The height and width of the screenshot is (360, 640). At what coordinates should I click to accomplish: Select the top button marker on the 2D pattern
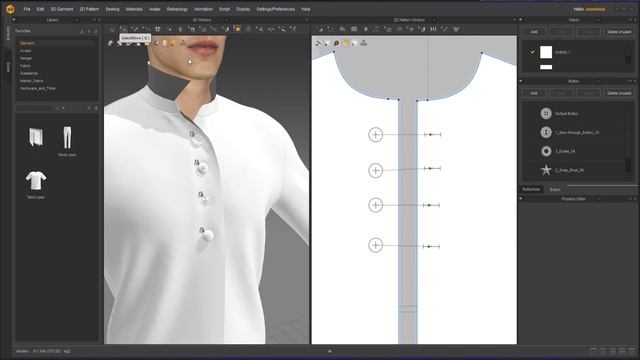(x=376, y=135)
